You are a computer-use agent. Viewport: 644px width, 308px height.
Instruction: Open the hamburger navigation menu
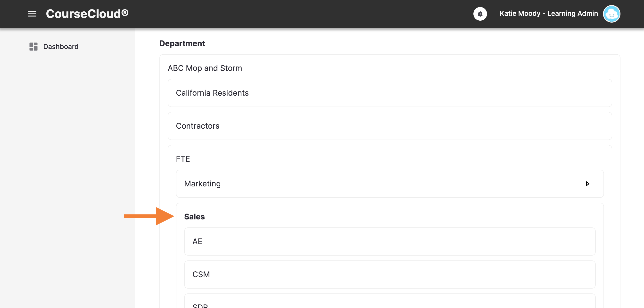[32, 14]
